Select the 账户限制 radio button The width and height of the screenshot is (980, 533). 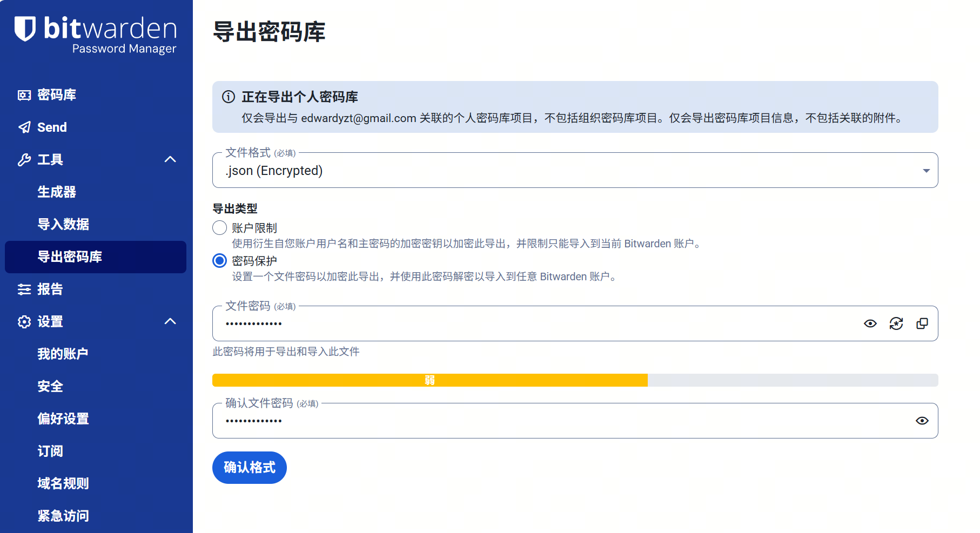click(x=219, y=228)
